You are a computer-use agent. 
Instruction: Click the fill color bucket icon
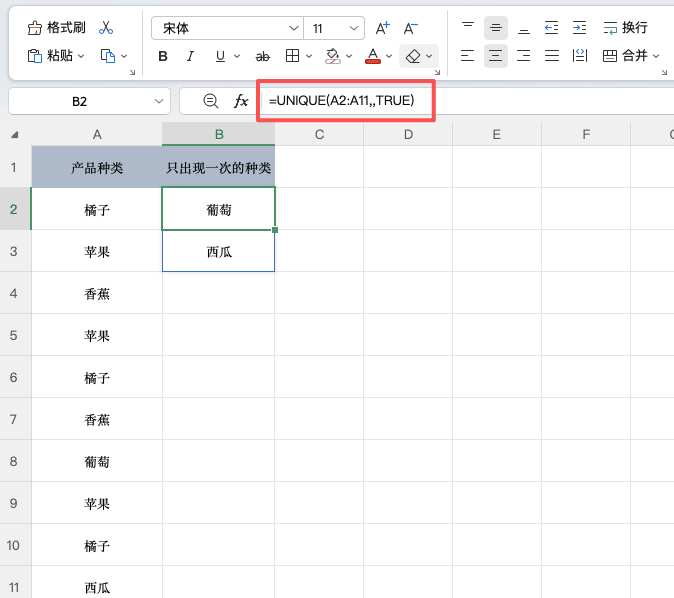[x=333, y=56]
